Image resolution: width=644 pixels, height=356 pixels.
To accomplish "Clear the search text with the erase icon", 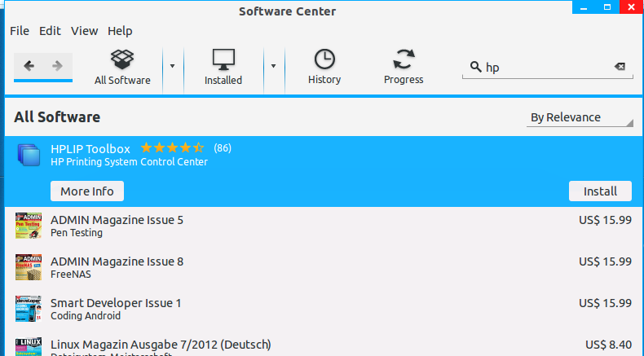I will click(x=620, y=67).
